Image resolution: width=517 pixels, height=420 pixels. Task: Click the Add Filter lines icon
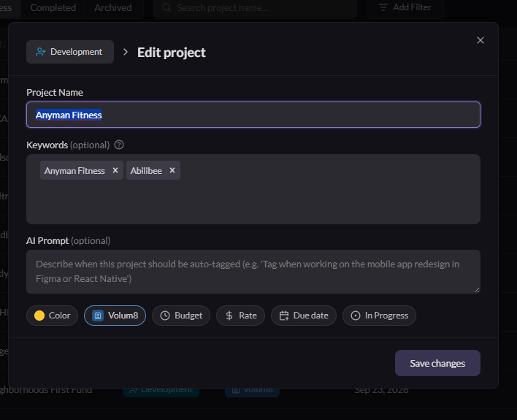[383, 7]
